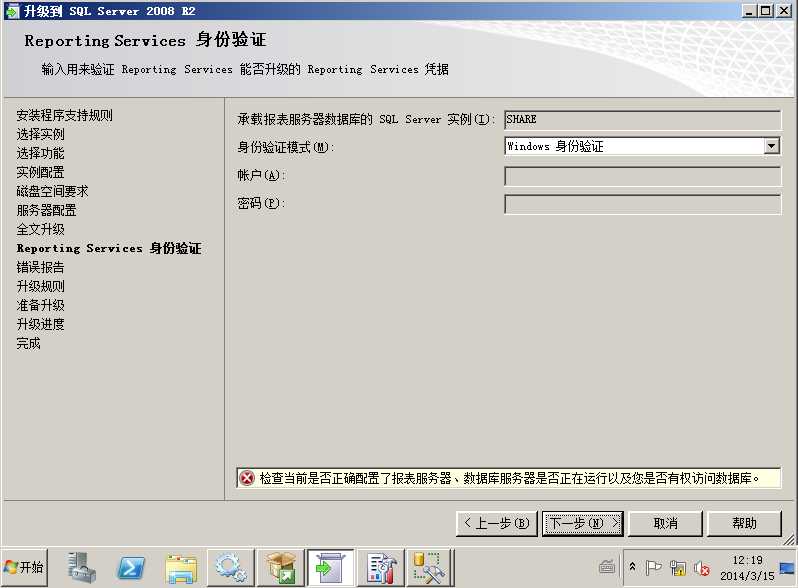Open the Windows Explorer folder icon

pyautogui.click(x=181, y=568)
